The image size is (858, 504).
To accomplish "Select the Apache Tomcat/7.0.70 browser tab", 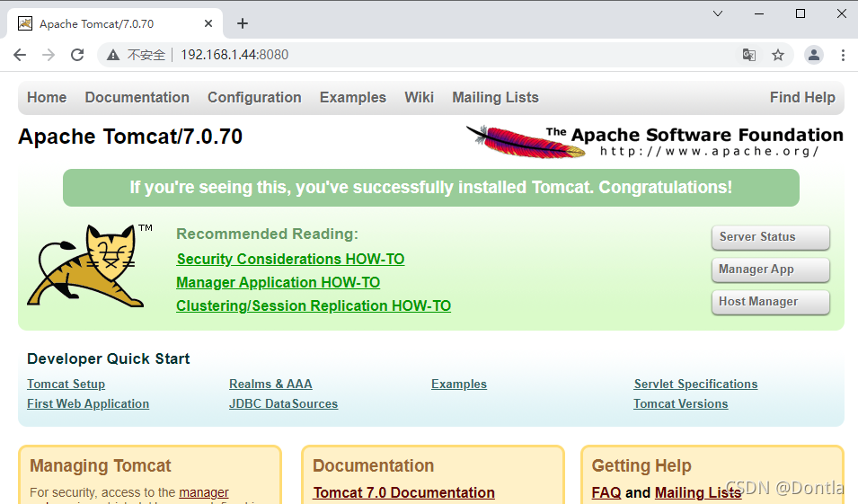I will coord(115,23).
